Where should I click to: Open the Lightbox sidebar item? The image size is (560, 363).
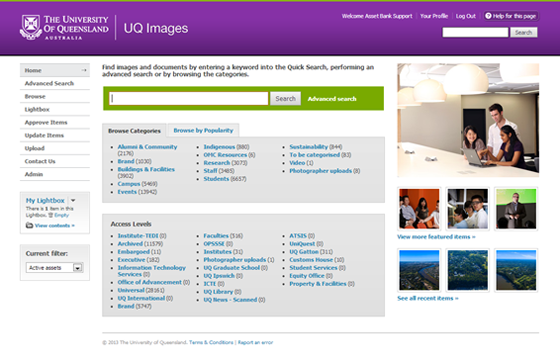tap(55, 109)
